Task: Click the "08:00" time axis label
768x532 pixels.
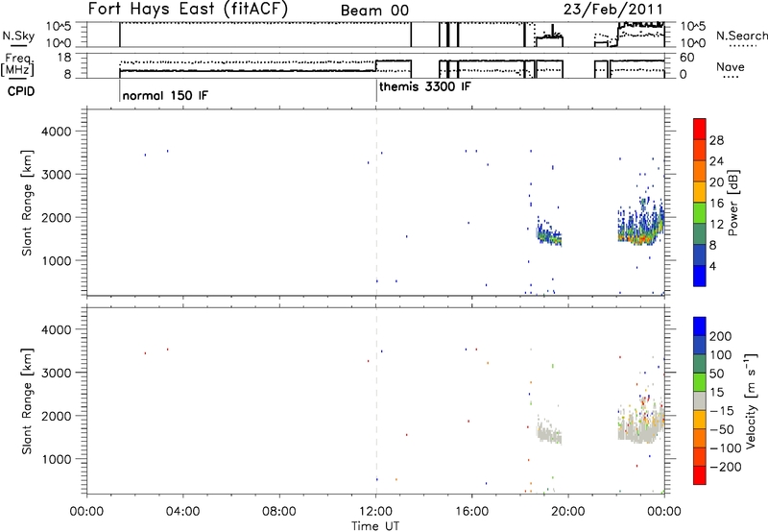Action: pyautogui.click(x=279, y=512)
